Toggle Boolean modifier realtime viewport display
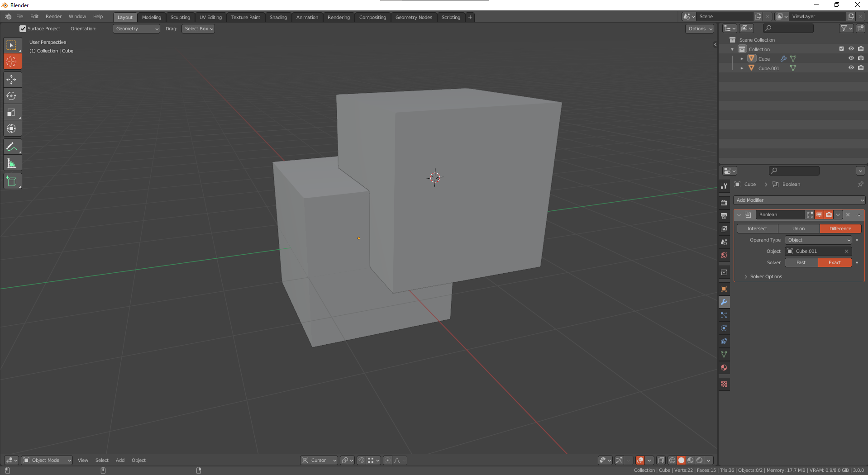The image size is (868, 475). click(820, 215)
